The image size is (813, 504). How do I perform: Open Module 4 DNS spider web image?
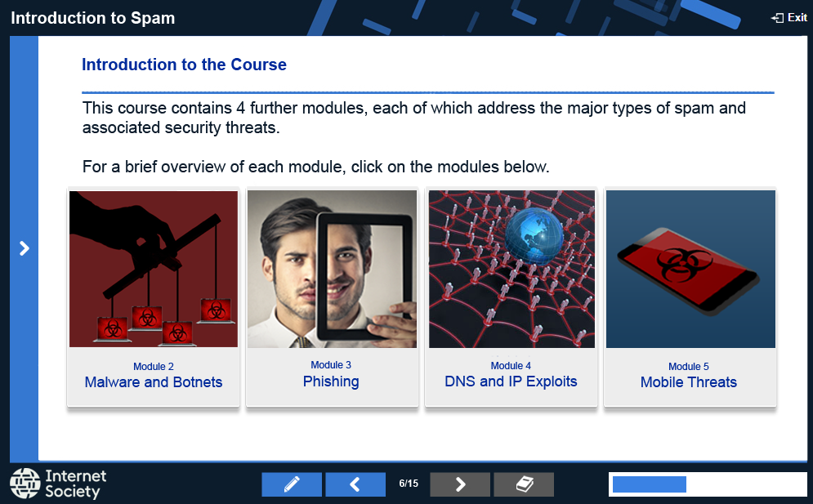tap(511, 269)
